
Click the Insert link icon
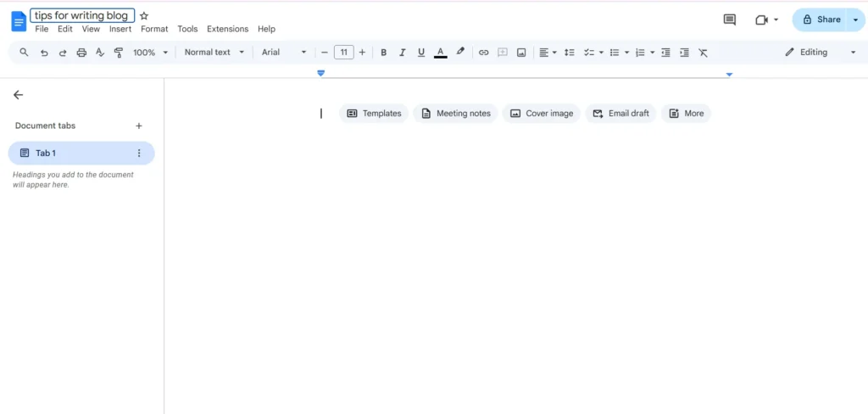coord(484,53)
